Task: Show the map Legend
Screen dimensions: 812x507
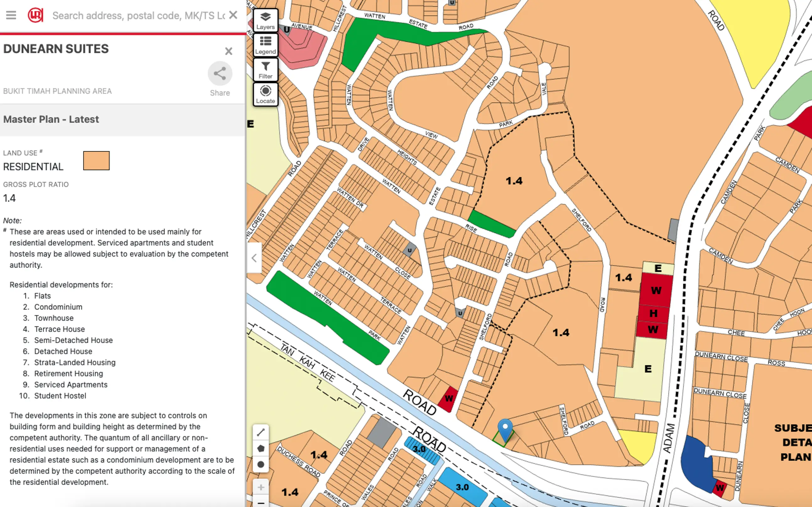Action: (x=265, y=45)
